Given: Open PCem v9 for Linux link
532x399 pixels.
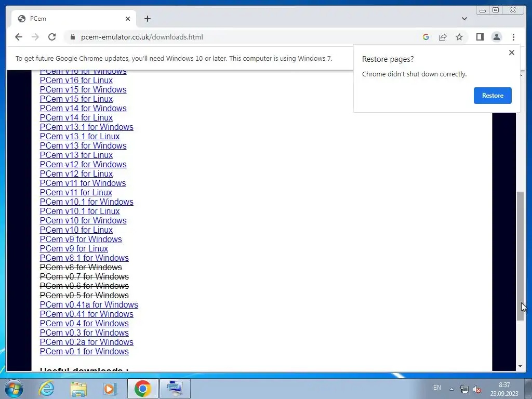Looking at the screenshot, I should [74, 249].
